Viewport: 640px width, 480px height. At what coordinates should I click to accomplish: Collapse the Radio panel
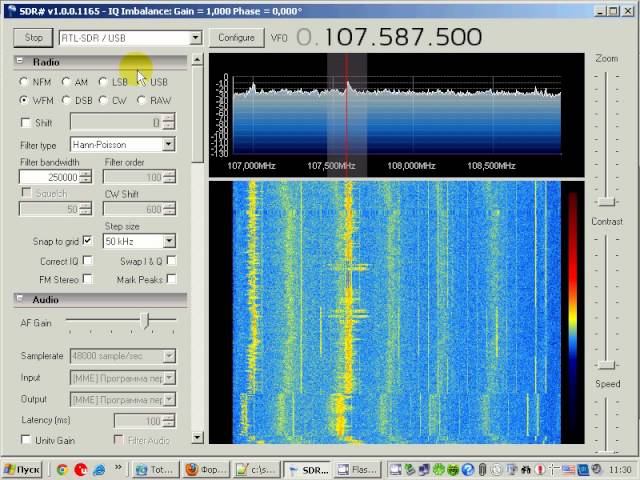(20, 61)
